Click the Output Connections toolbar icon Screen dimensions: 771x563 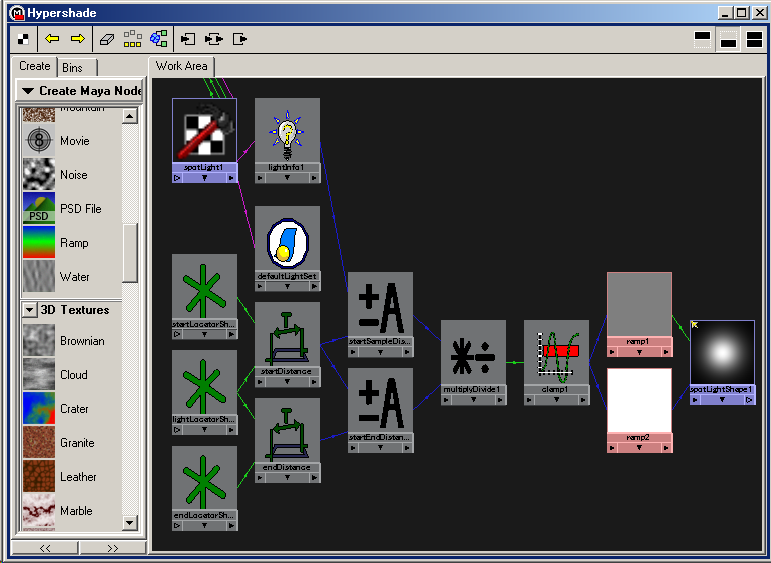coord(240,39)
